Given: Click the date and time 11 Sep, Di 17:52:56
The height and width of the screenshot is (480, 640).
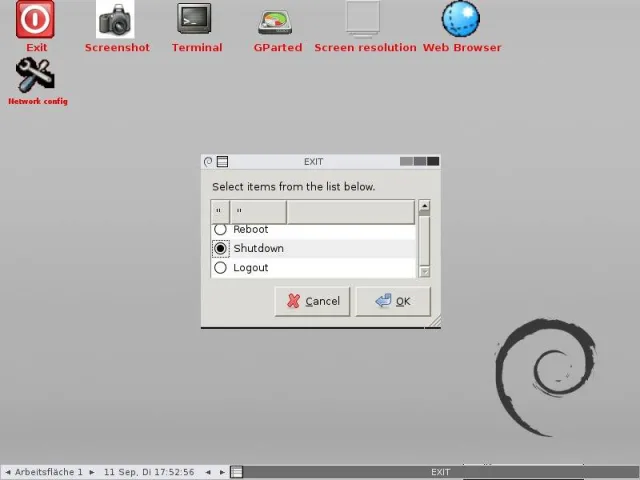Looking at the screenshot, I should [x=149, y=472].
